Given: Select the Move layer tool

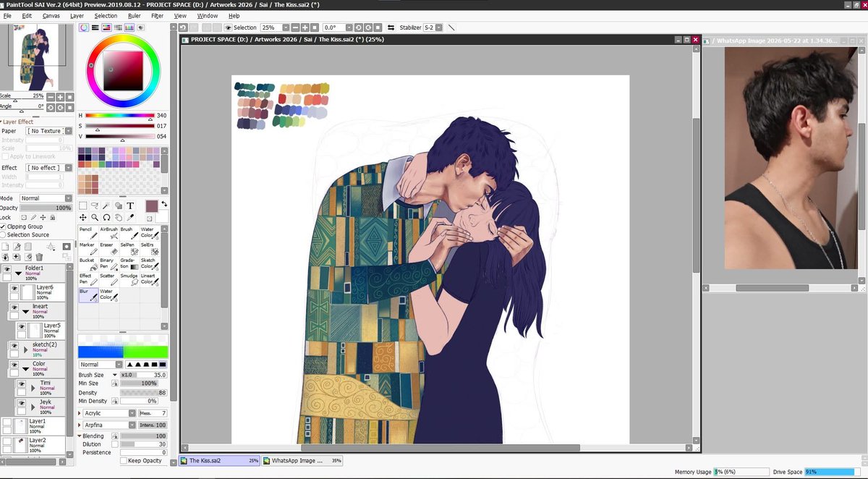Looking at the screenshot, I should click(x=83, y=217).
